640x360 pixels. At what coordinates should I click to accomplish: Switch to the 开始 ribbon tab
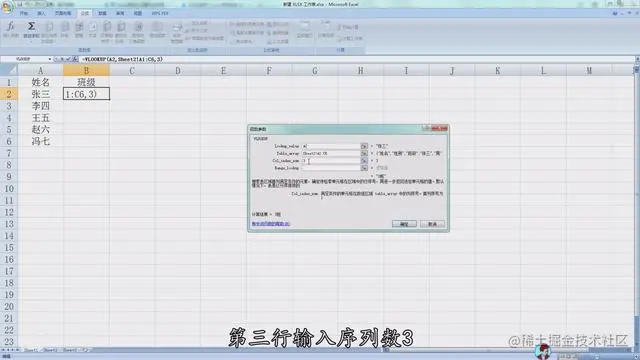coord(24,13)
